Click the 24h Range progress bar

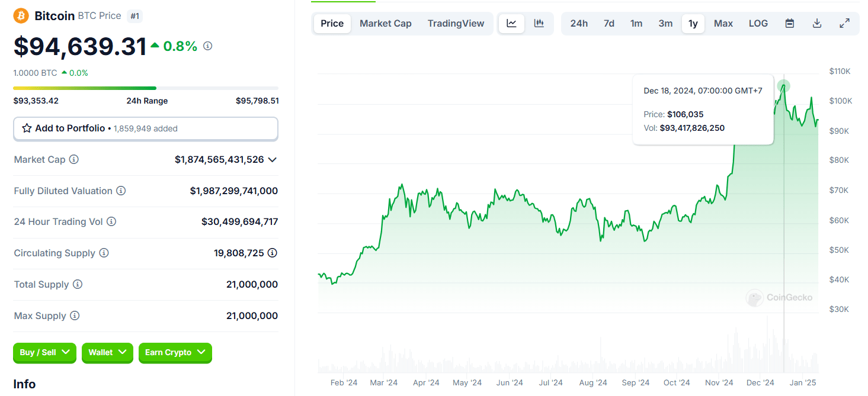tap(145, 87)
